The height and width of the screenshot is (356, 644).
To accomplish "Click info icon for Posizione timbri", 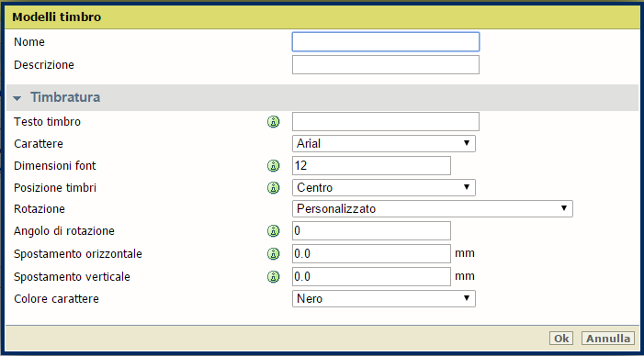I will (x=273, y=188).
